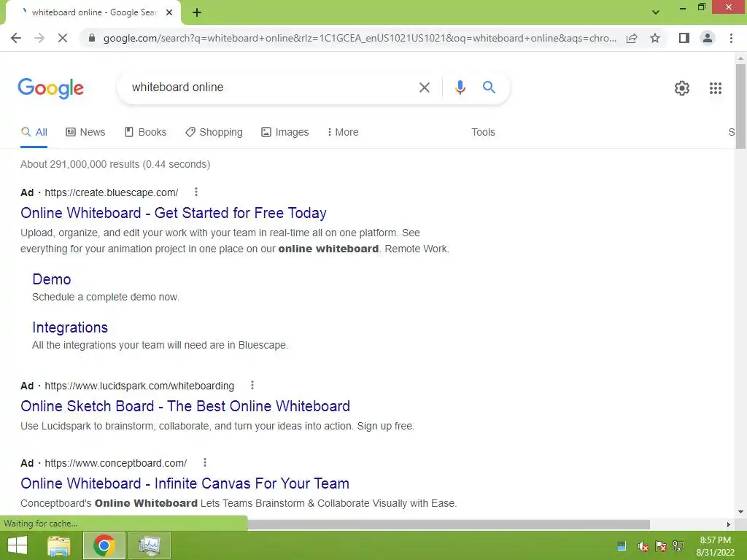The height and width of the screenshot is (560, 747).
Task: Switch to the News tab
Action: [x=85, y=133]
